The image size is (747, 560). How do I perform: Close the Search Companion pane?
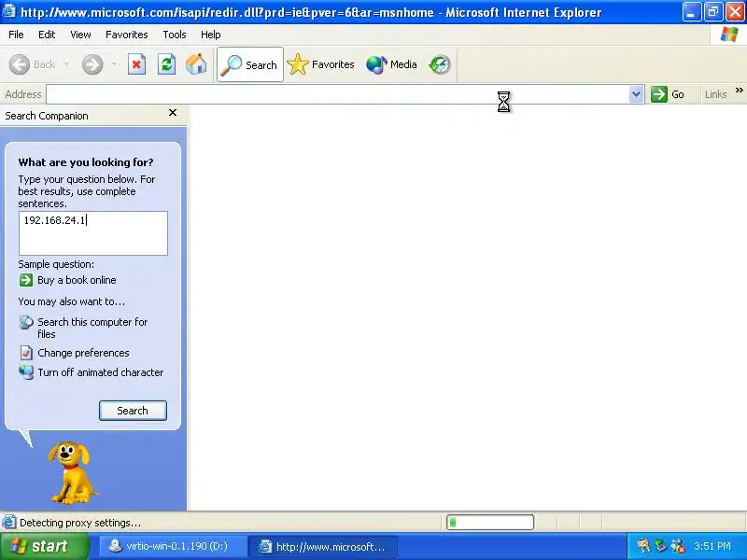click(x=173, y=113)
